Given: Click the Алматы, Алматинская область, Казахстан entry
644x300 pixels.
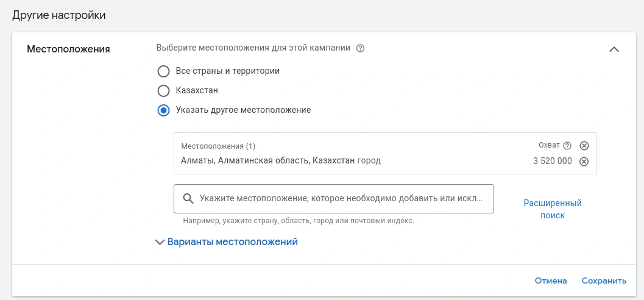Looking at the screenshot, I should (280, 161).
